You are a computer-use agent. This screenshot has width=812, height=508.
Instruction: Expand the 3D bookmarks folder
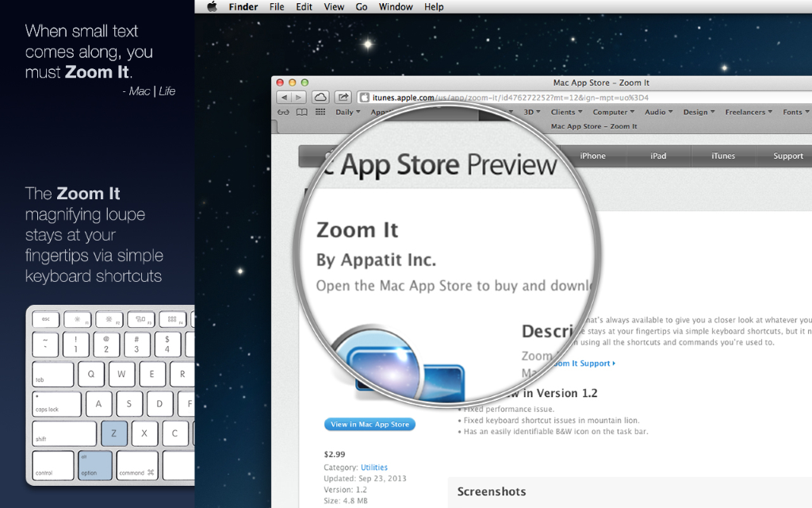coord(532,112)
